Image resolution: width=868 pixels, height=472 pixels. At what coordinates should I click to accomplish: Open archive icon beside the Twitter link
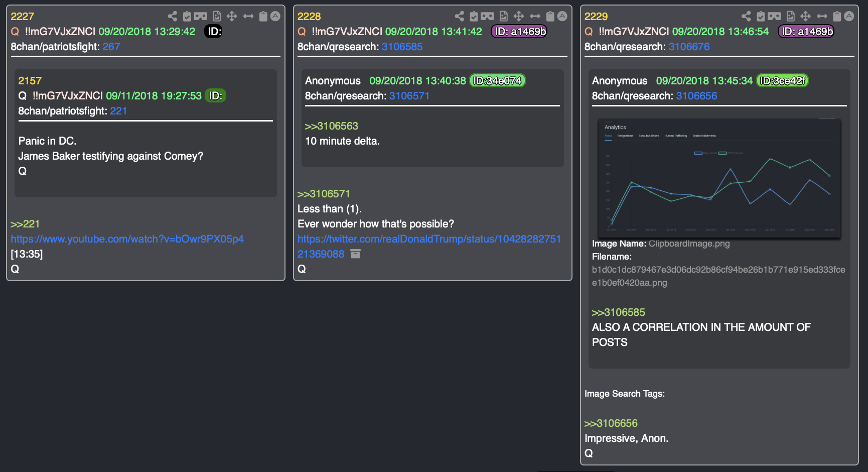[x=355, y=254]
